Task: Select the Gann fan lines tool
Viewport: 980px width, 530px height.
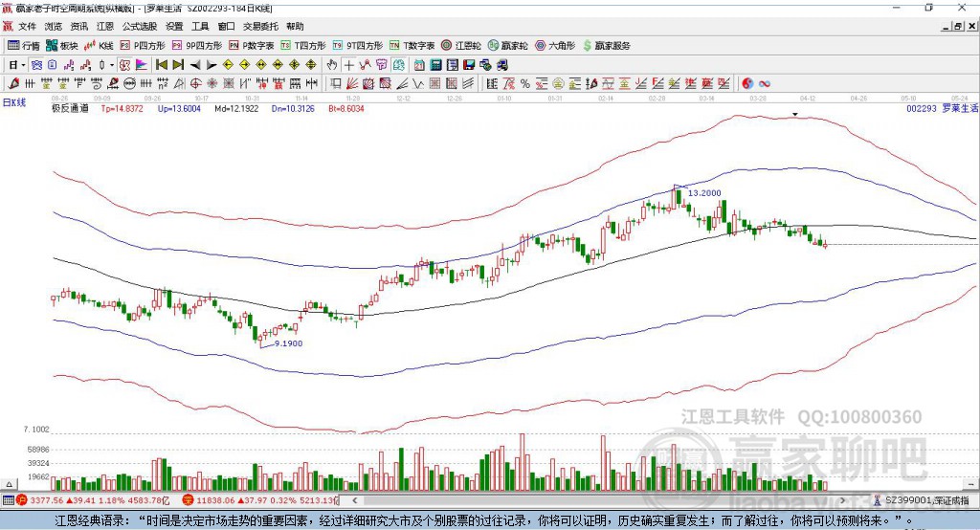Action: click(352, 84)
